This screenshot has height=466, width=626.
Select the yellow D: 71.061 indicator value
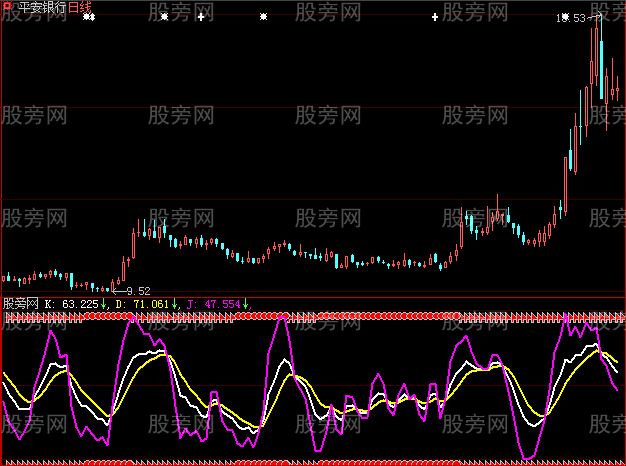pyautogui.click(x=141, y=303)
